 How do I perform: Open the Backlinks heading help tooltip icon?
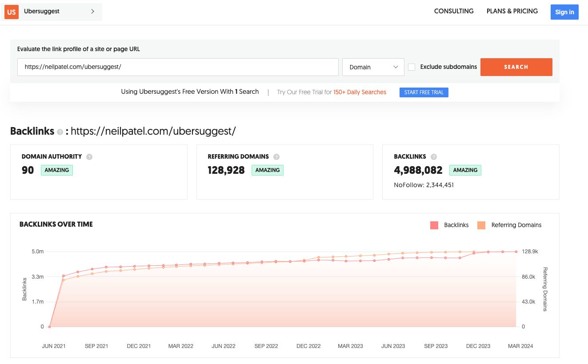(x=60, y=132)
